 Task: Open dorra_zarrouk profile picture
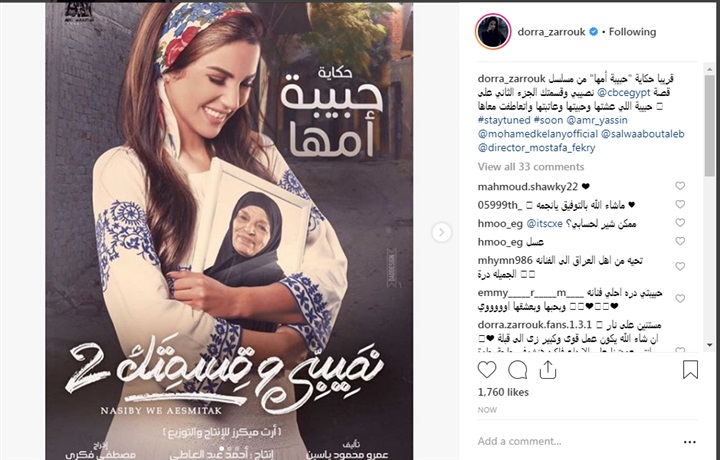click(x=493, y=32)
